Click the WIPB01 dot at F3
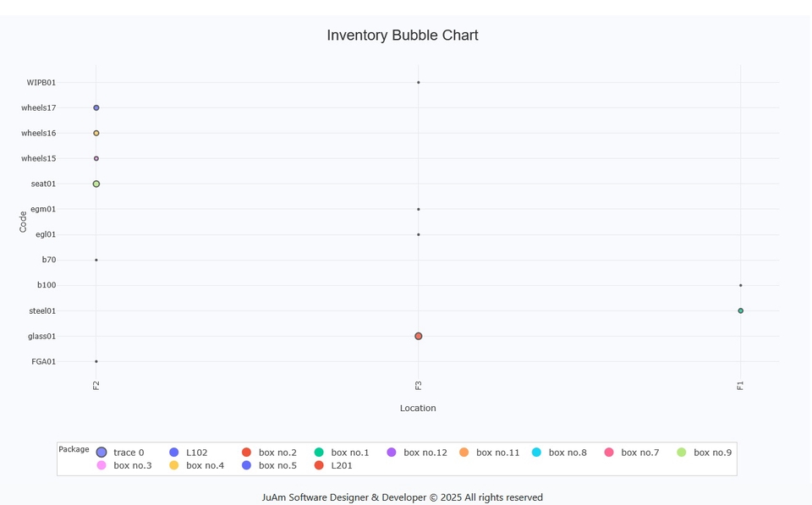Screen dimensions: 812x505 (419, 82)
